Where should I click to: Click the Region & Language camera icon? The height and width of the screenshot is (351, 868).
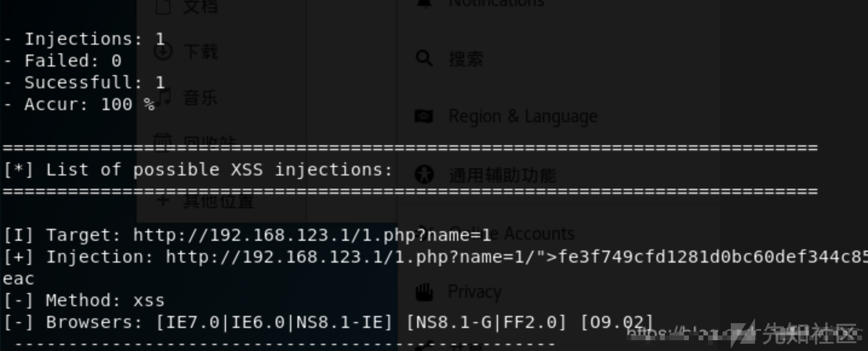coord(424,116)
